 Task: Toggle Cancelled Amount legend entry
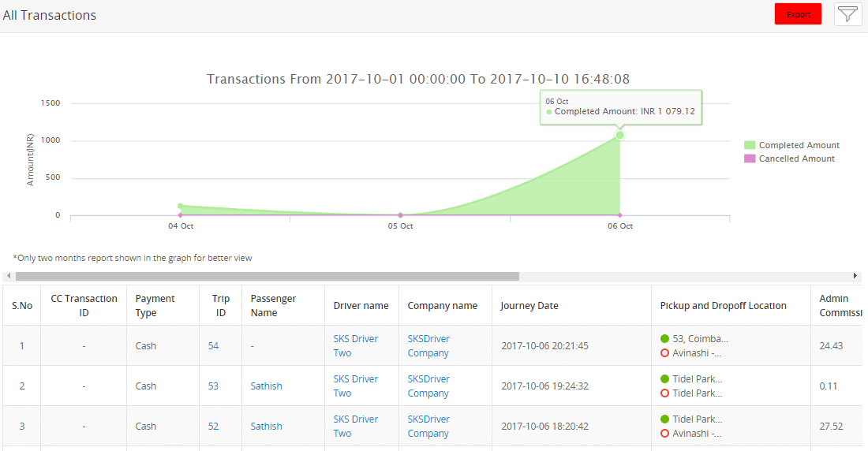tap(789, 158)
